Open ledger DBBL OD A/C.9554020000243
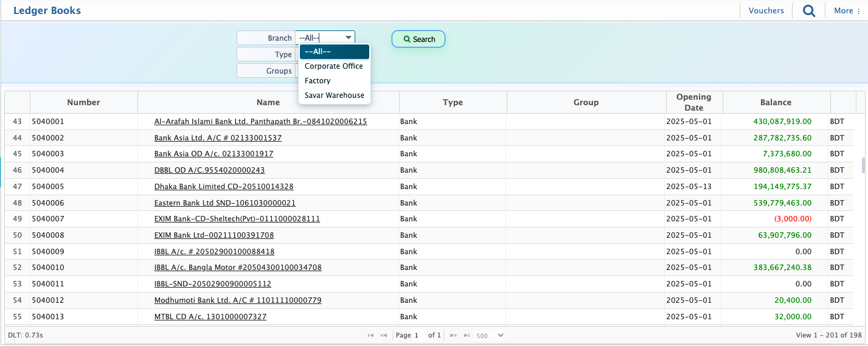 pos(209,170)
